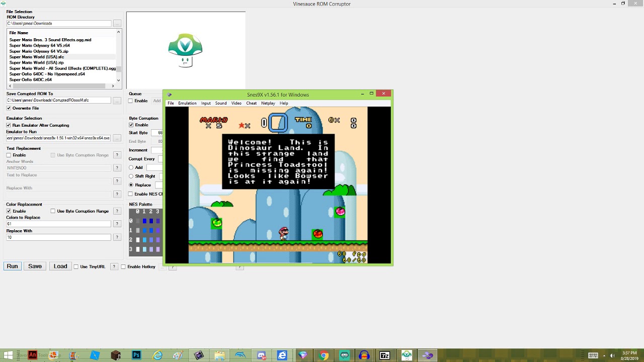Viewport: 644px width, 362px height.
Task: Click inside the Colors to Replace field
Action: (58, 224)
